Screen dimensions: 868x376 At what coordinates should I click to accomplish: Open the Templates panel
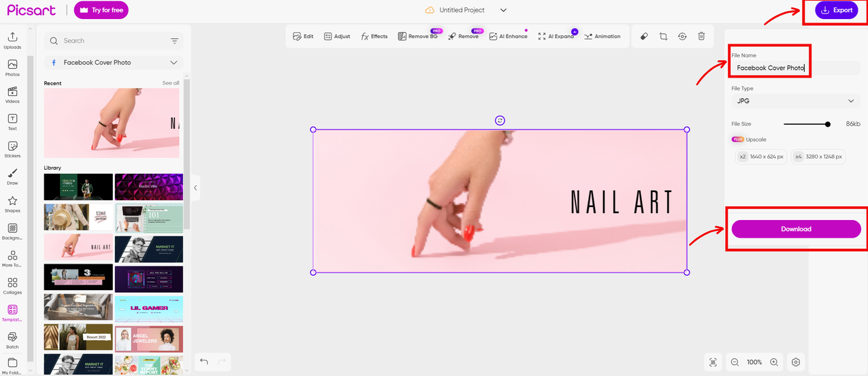12,313
